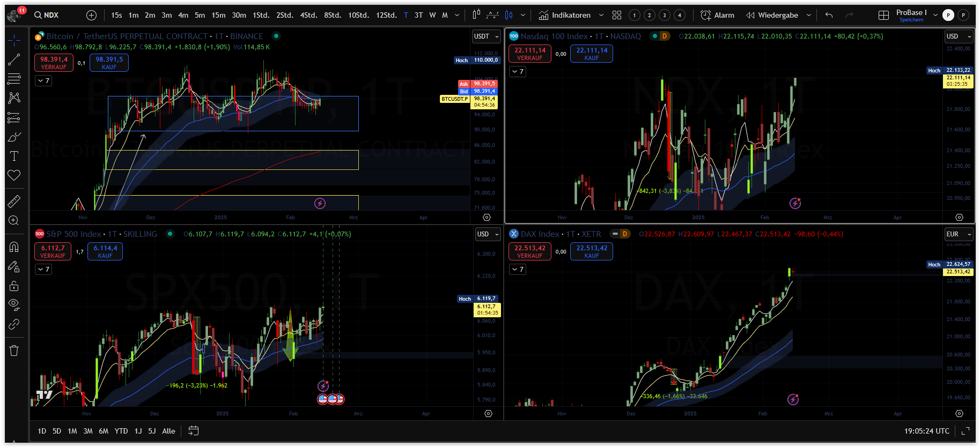Open the ProBase I layout dropdown arrow
This screenshot has width=980, height=447.
click(935, 15)
